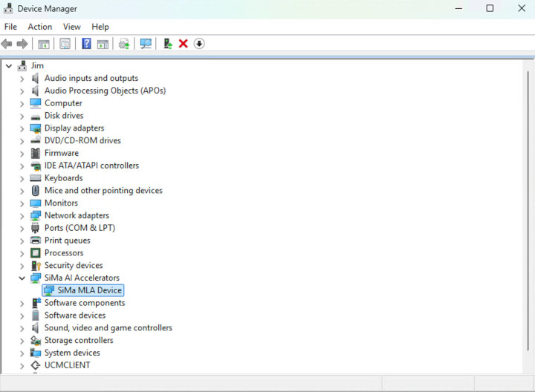Select the Processors category
Screen dimensions: 535x392
point(64,253)
